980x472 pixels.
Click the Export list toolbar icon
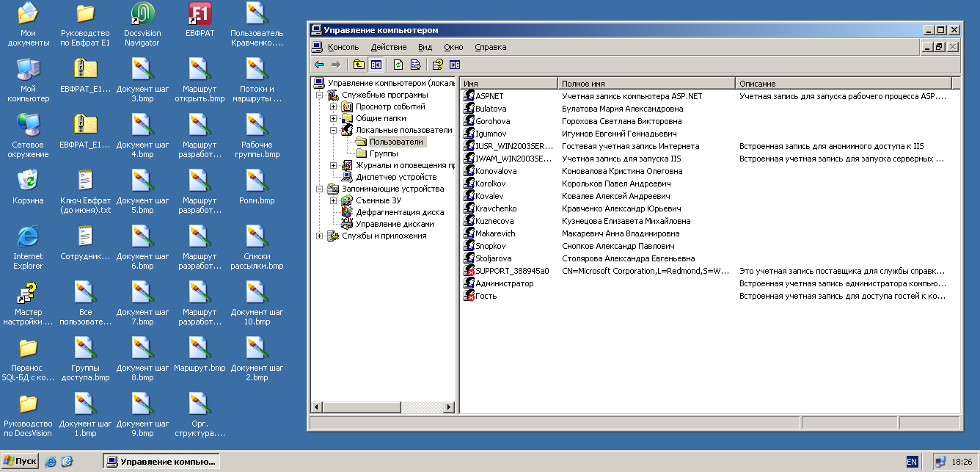pos(415,65)
